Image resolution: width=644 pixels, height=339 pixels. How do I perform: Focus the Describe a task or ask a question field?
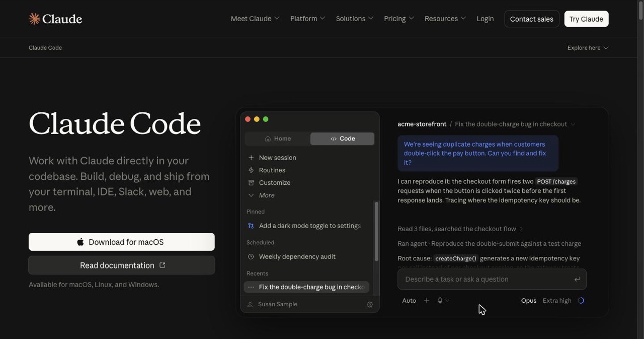(492, 279)
